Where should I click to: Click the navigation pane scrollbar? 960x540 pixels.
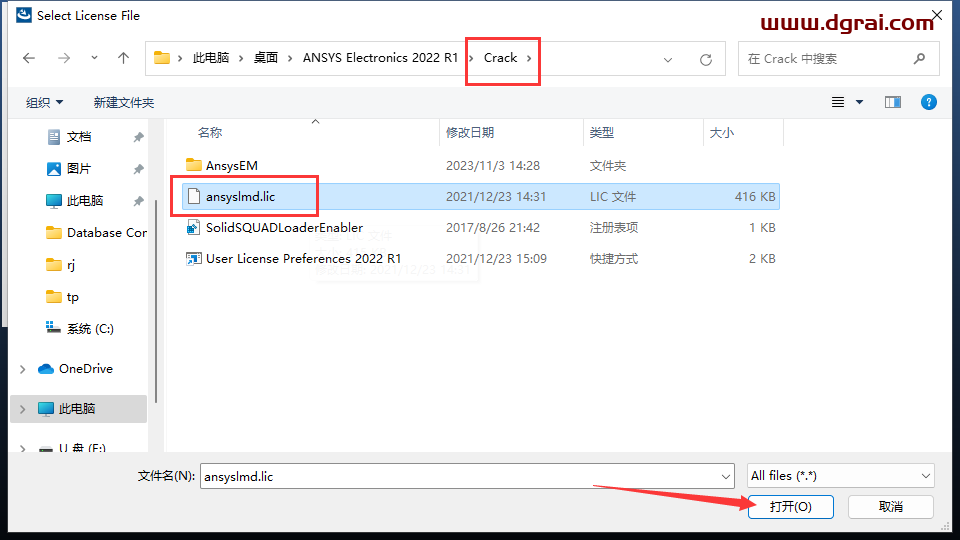point(156,300)
